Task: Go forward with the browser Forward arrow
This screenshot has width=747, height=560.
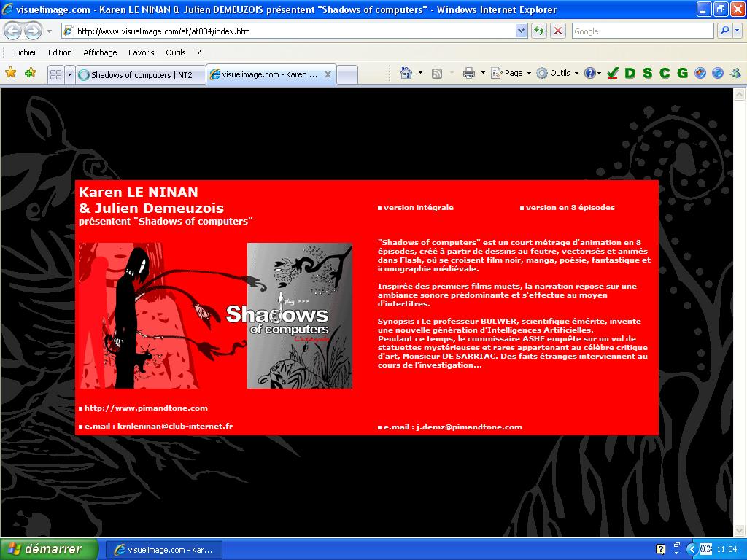Action: [33, 31]
